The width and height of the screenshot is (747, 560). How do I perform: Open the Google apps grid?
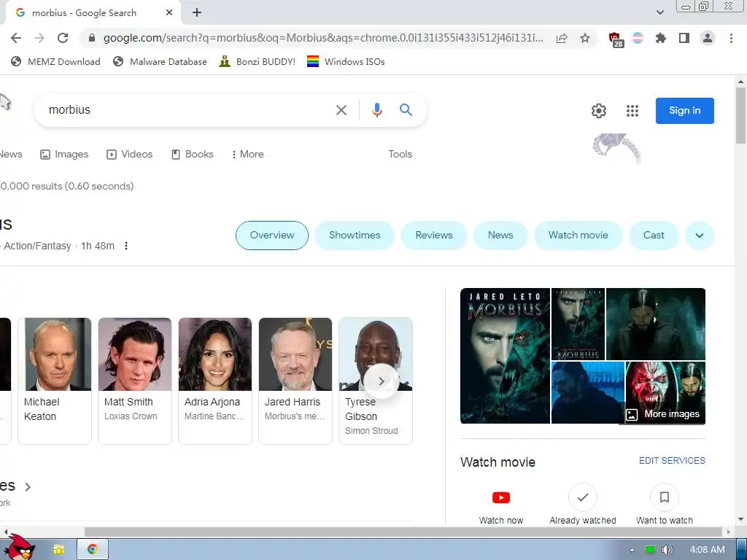click(x=632, y=111)
